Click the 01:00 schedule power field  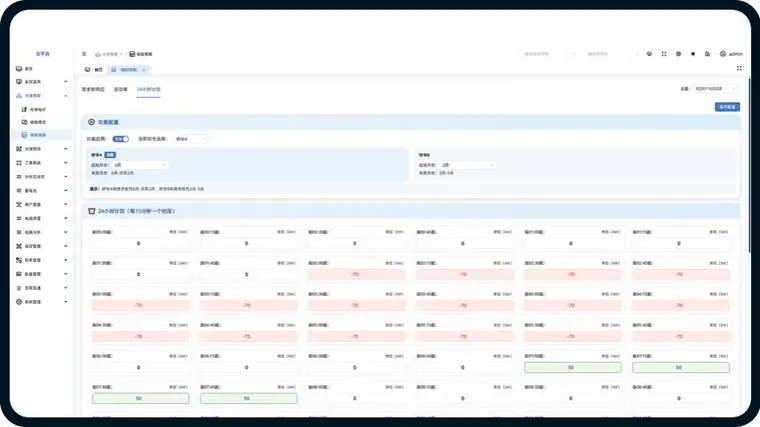pos(572,244)
